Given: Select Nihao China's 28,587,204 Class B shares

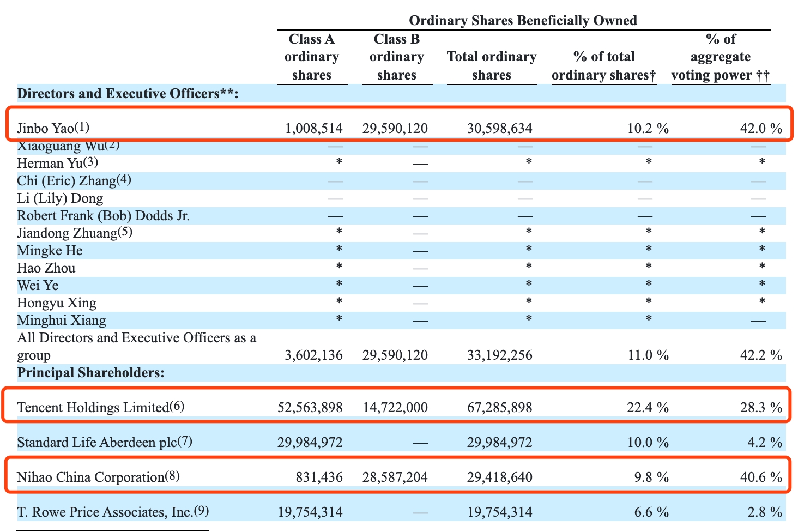Looking at the screenshot, I should tap(395, 477).
